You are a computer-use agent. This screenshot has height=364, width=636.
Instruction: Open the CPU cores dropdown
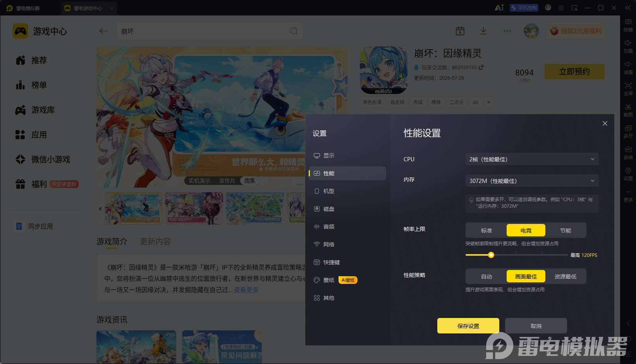click(x=532, y=159)
